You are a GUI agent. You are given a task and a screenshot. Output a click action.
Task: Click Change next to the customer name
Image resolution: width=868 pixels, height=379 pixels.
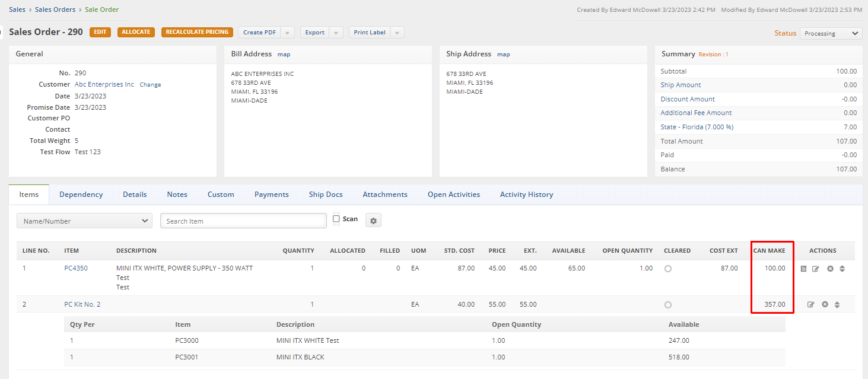point(150,85)
